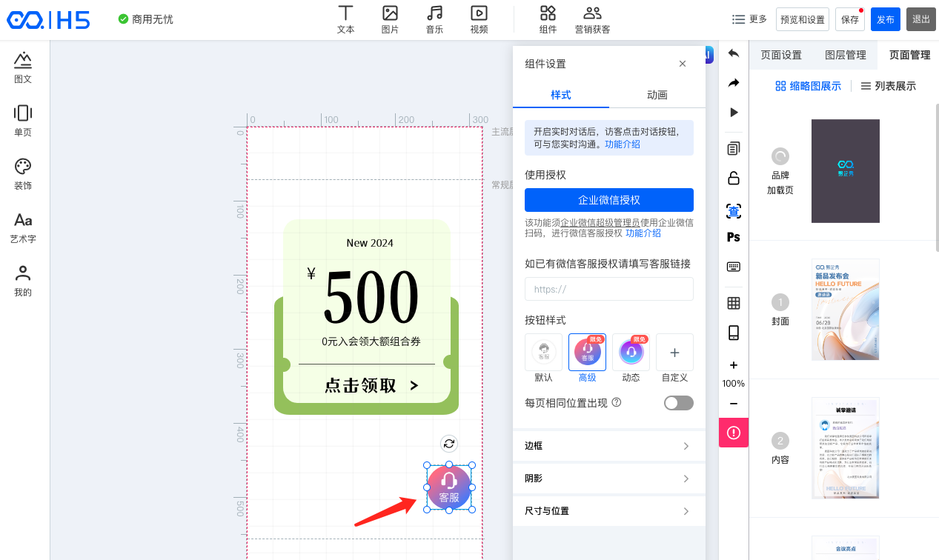Image resolution: width=939 pixels, height=560 pixels.
Task: Click the redo arrow icon
Action: [734, 83]
